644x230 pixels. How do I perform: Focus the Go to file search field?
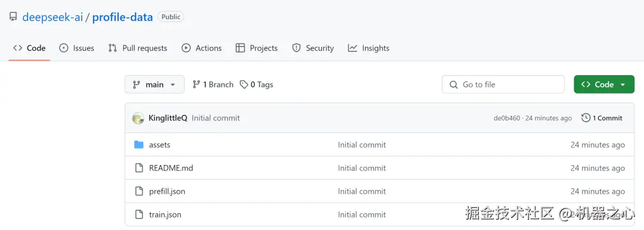point(503,84)
